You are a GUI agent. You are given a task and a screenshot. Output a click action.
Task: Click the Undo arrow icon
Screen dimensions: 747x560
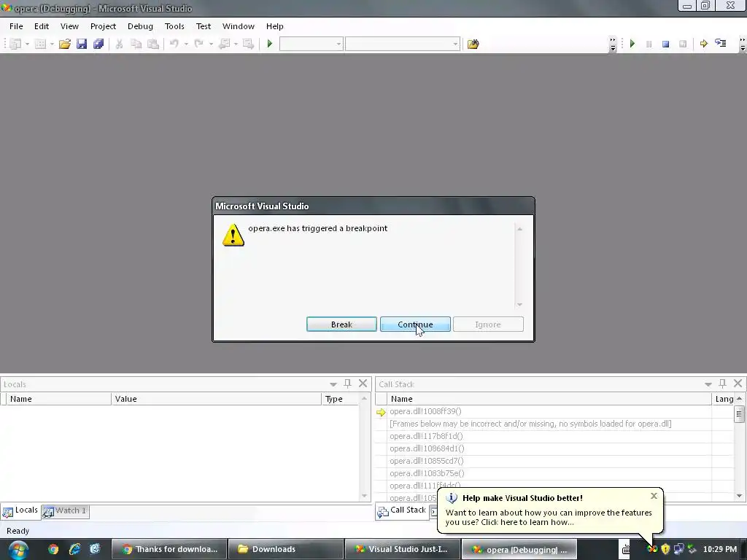coord(174,44)
